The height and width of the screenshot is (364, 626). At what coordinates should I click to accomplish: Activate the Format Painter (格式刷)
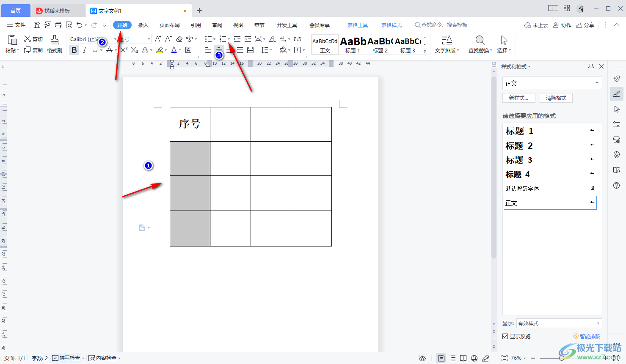54,44
